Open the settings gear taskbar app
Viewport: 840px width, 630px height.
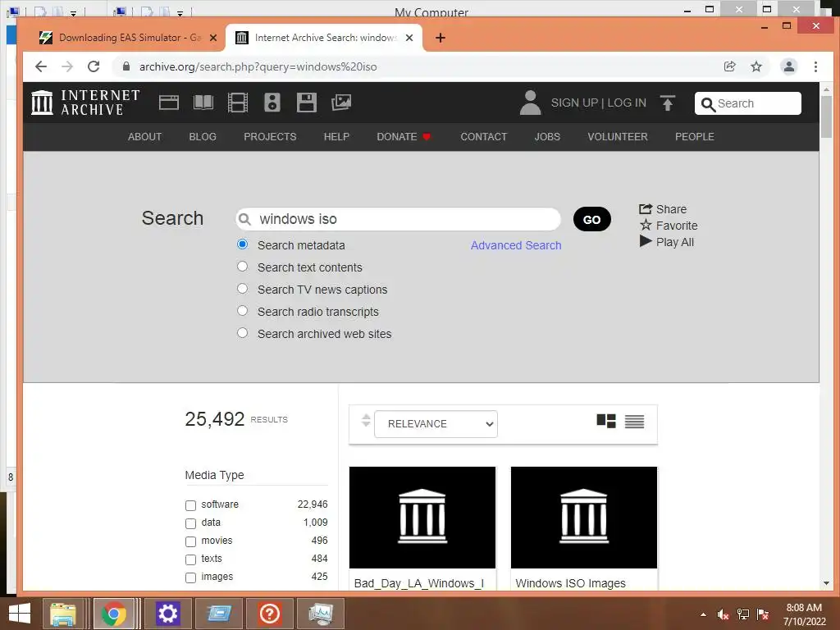(x=167, y=614)
